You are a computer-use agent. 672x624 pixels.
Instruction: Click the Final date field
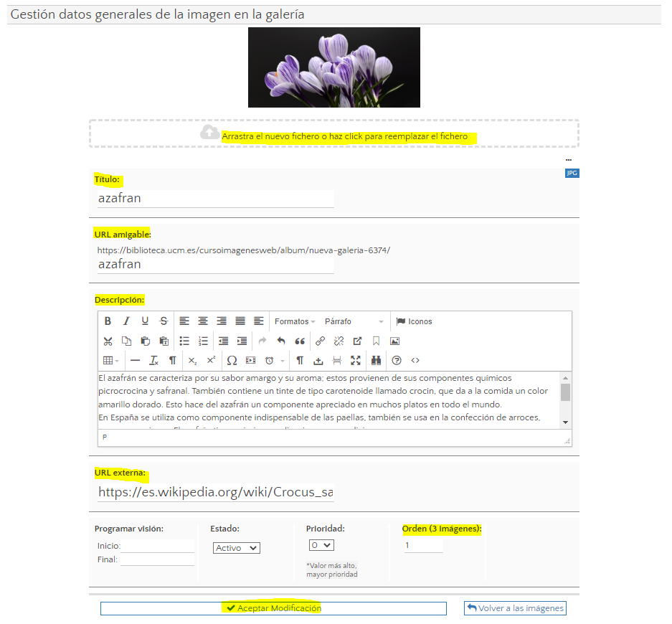[157, 559]
